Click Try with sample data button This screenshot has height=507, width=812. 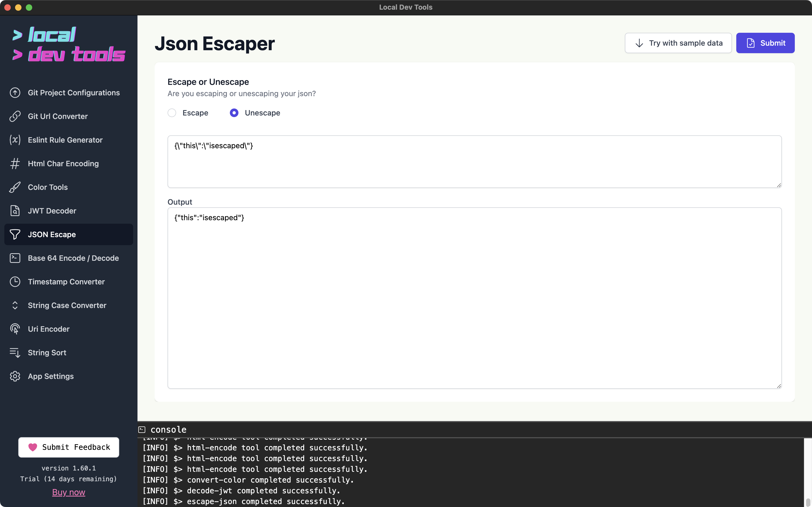678,43
